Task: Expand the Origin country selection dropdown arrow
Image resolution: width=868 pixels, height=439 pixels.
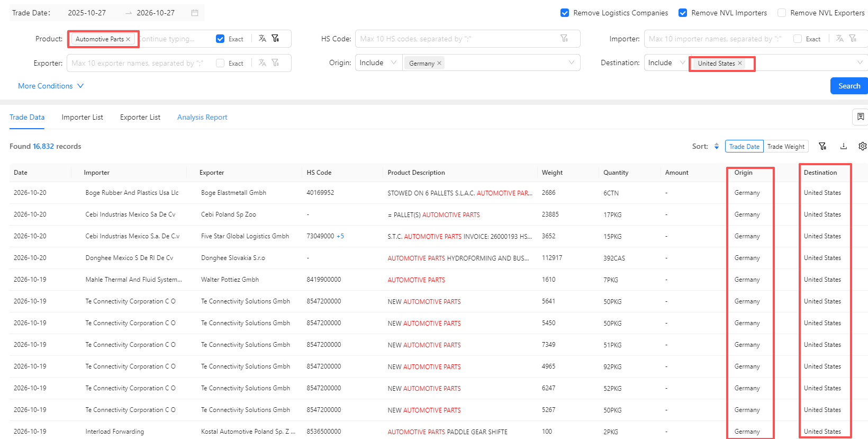Action: coord(572,62)
